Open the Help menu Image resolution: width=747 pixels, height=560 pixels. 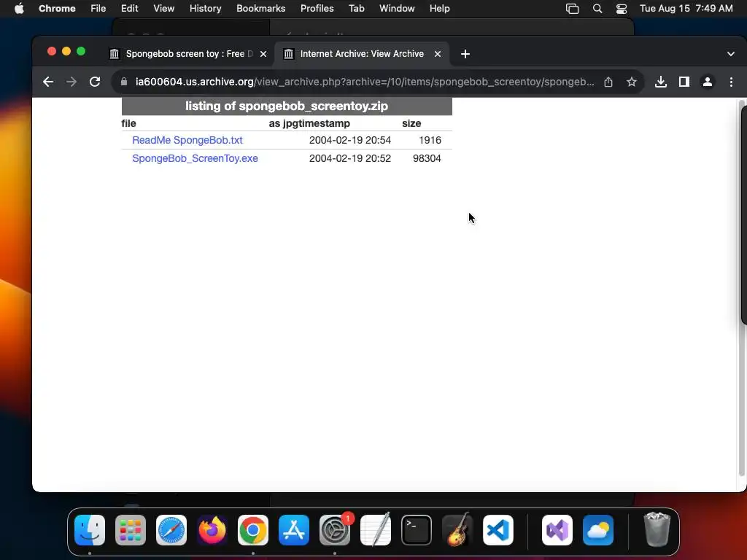[439, 9]
